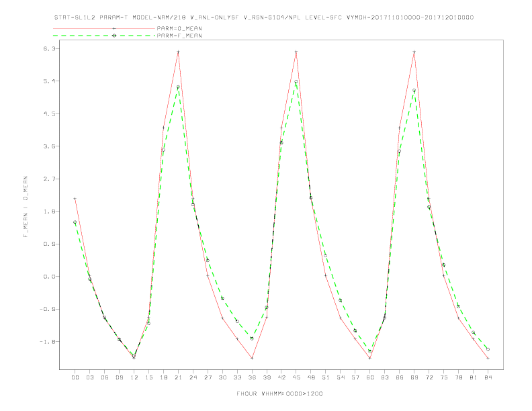Click the green F_MEAN circle marker at hour 84
The image size is (532, 411).
[488, 349]
